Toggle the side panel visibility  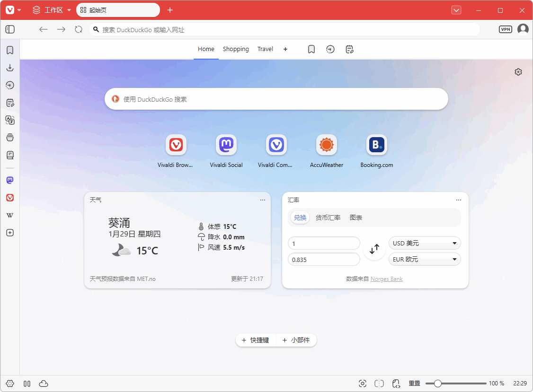pos(10,29)
